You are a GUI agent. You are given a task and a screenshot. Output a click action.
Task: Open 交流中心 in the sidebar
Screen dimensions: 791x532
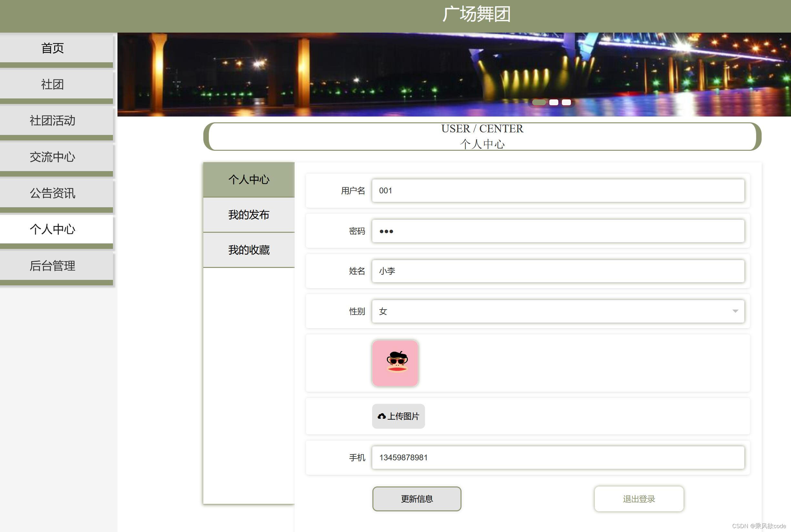[53, 157]
